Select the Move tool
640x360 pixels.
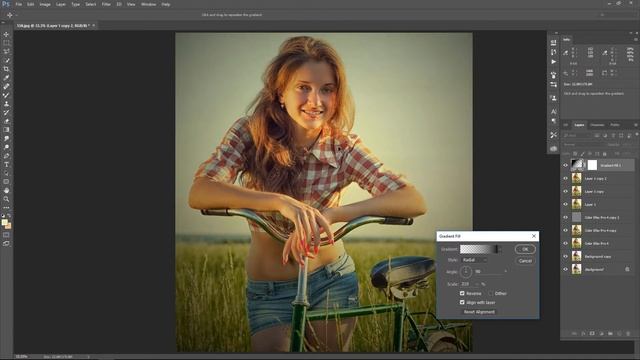6,34
